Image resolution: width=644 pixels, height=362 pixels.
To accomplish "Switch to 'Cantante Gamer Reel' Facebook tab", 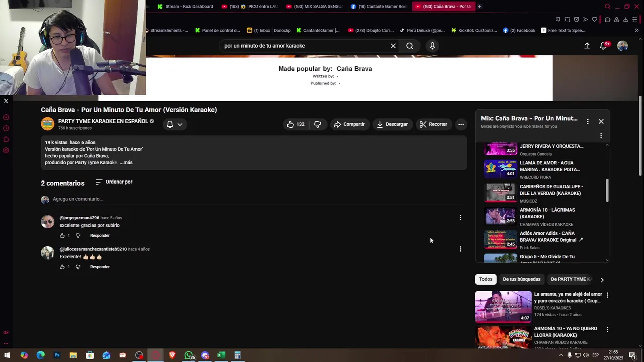I will 379,7.
